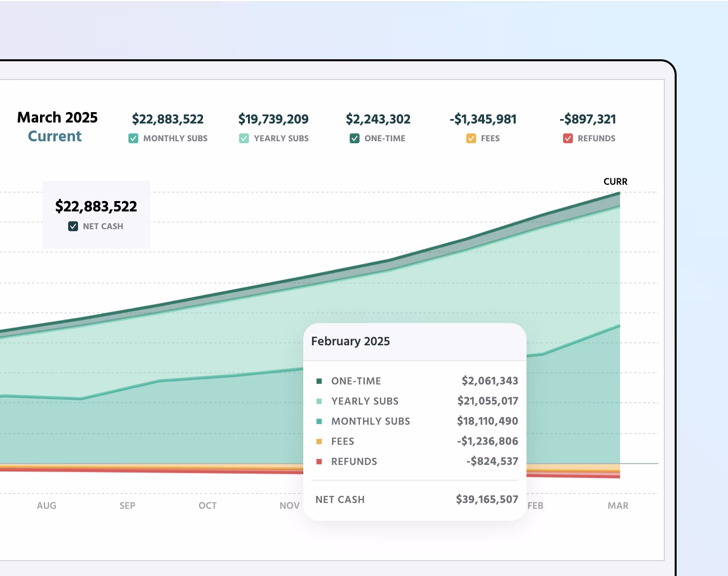Screen dimensions: 728x576
Task: Click the NET CASH total in the tooltip
Action: click(x=487, y=499)
